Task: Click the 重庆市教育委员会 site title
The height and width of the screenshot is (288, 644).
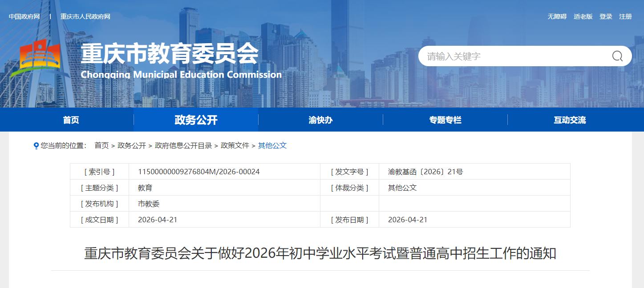Action: click(x=170, y=54)
